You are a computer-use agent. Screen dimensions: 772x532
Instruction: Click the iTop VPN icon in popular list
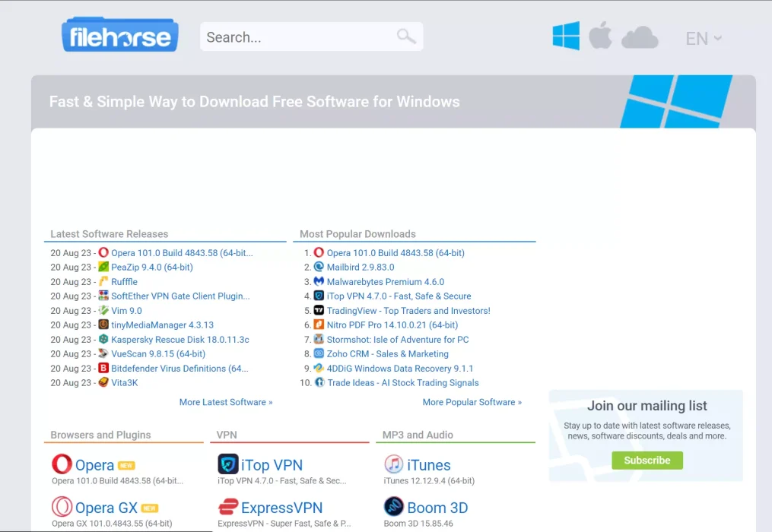[x=319, y=296]
